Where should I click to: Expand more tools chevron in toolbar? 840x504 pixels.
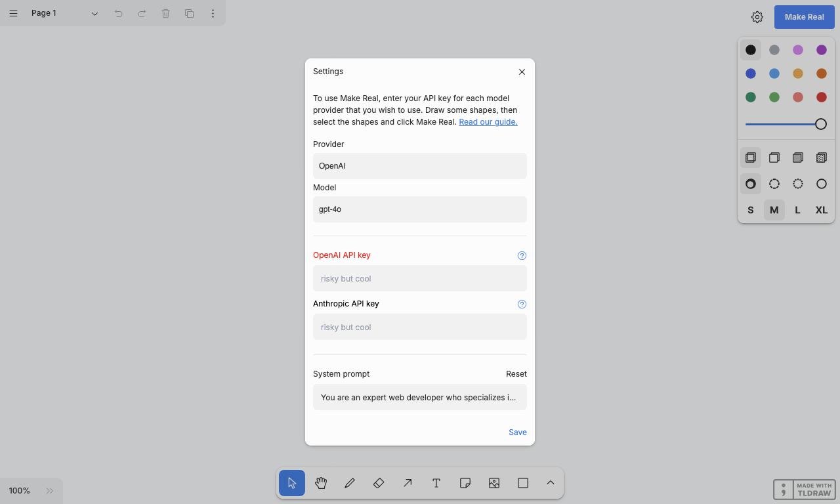(x=551, y=483)
